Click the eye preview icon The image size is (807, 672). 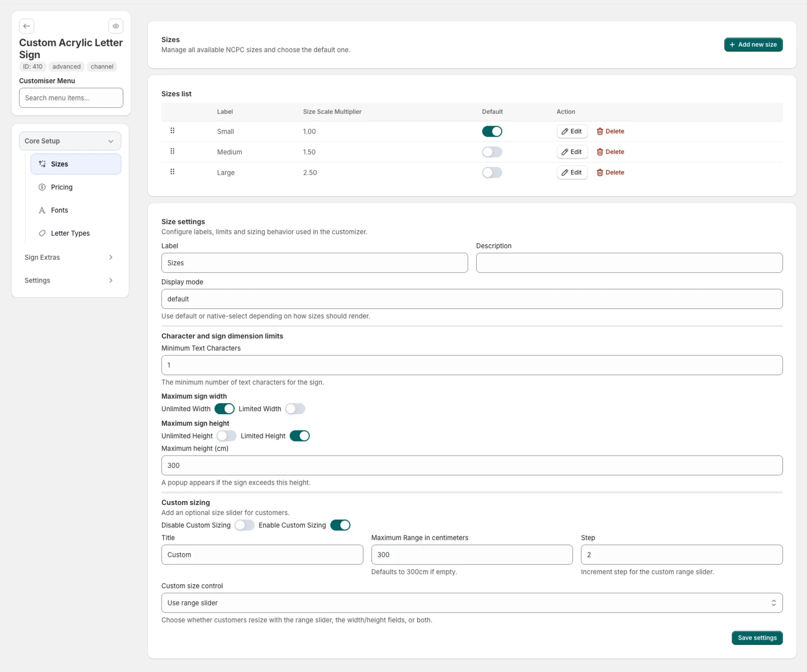point(116,26)
